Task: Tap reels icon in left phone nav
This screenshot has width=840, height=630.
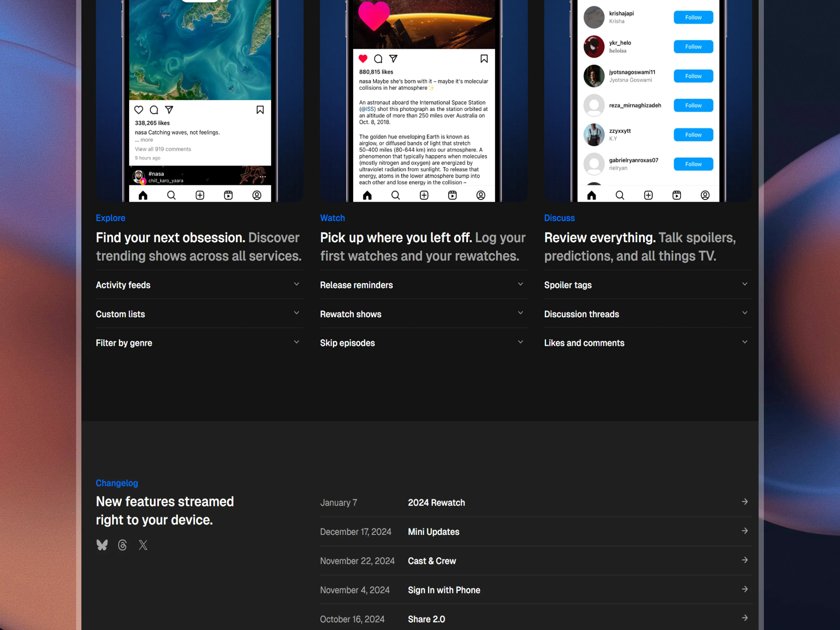Action: click(x=228, y=195)
